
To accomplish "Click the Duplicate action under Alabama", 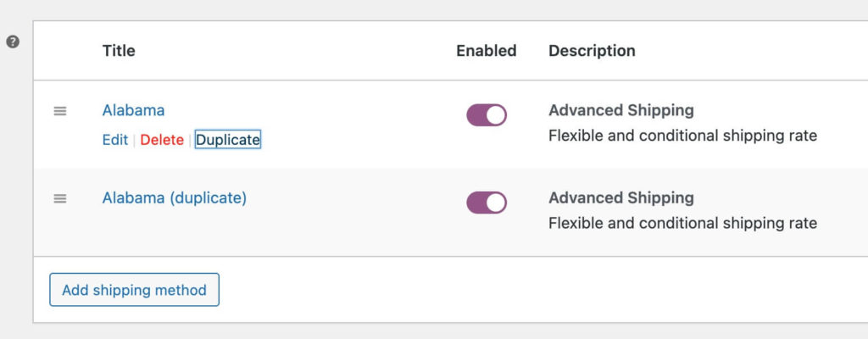I will 227,140.
